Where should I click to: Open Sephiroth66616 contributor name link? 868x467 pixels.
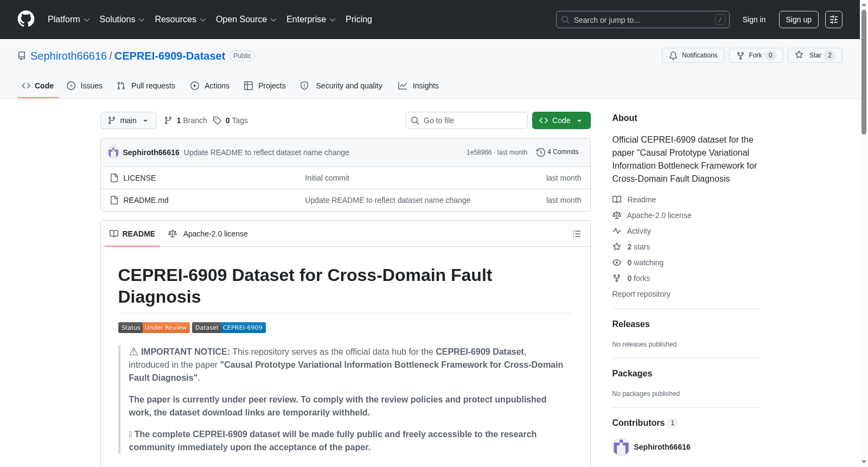662,447
